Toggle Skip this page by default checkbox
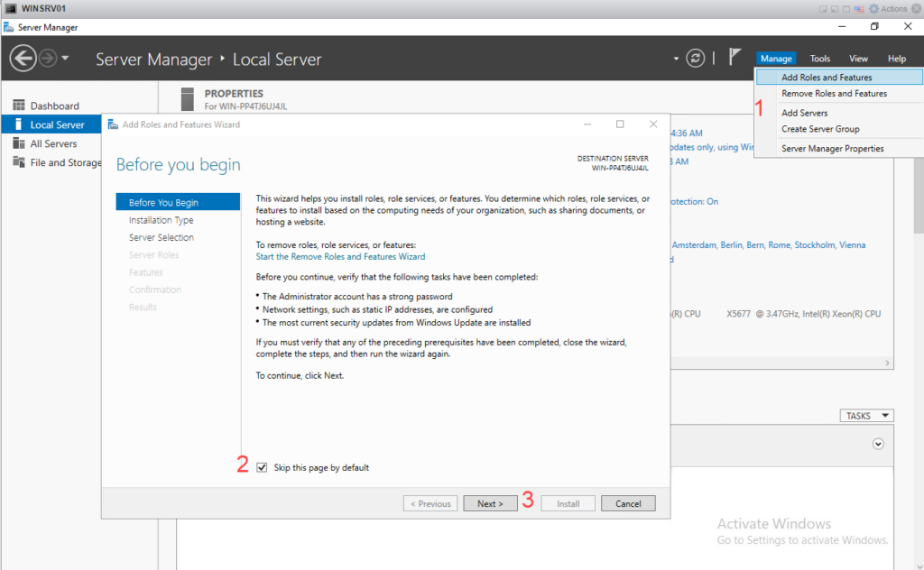The height and width of the screenshot is (570, 924). 262,467
